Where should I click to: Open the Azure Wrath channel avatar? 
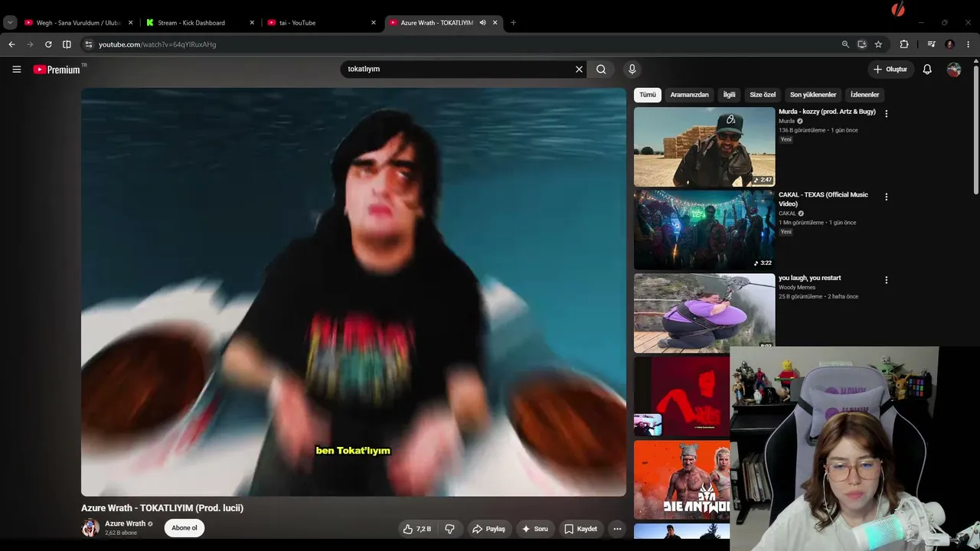90,528
